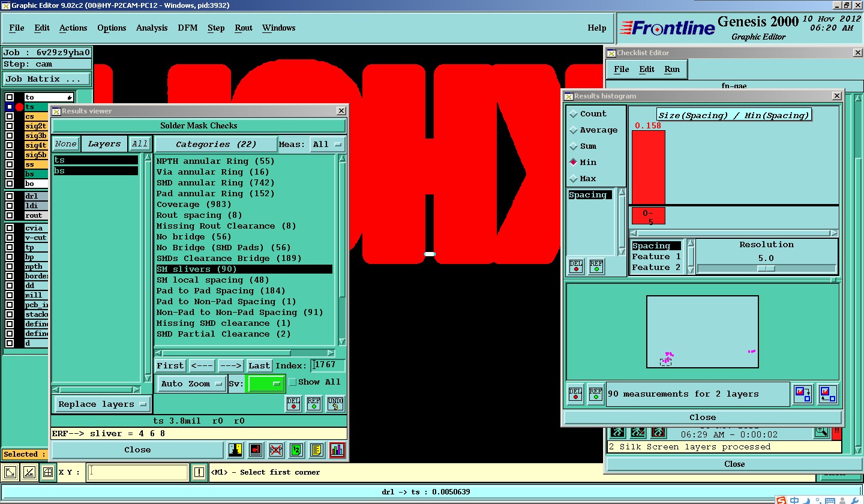Image resolution: width=864 pixels, height=504 pixels.
Task: Click Close in the Results histogram
Action: (x=703, y=417)
